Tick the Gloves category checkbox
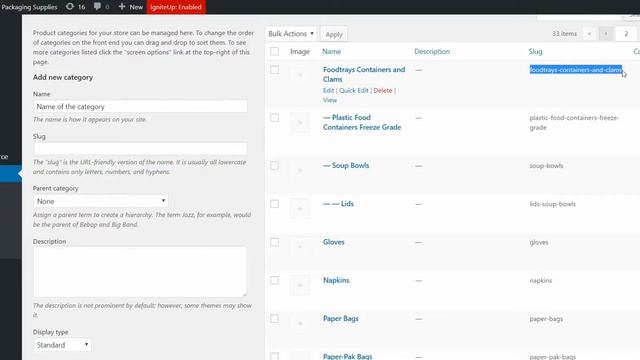The height and width of the screenshot is (360, 640). coord(274,242)
